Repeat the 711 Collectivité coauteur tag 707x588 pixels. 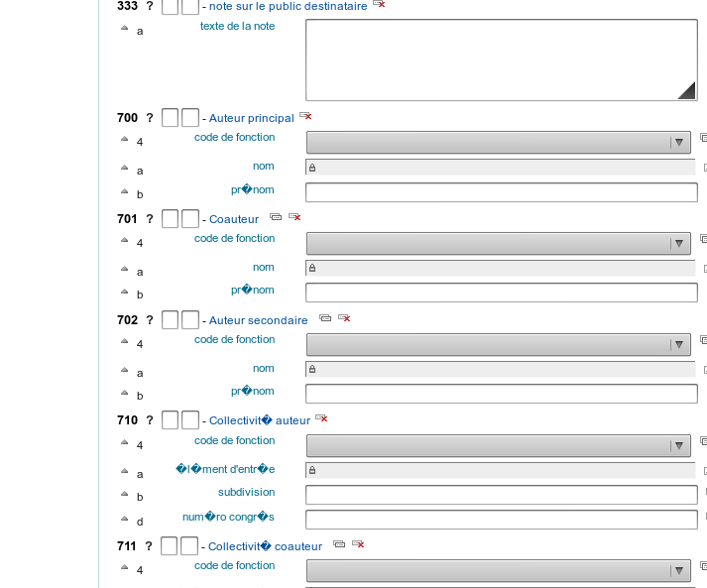coord(339,544)
